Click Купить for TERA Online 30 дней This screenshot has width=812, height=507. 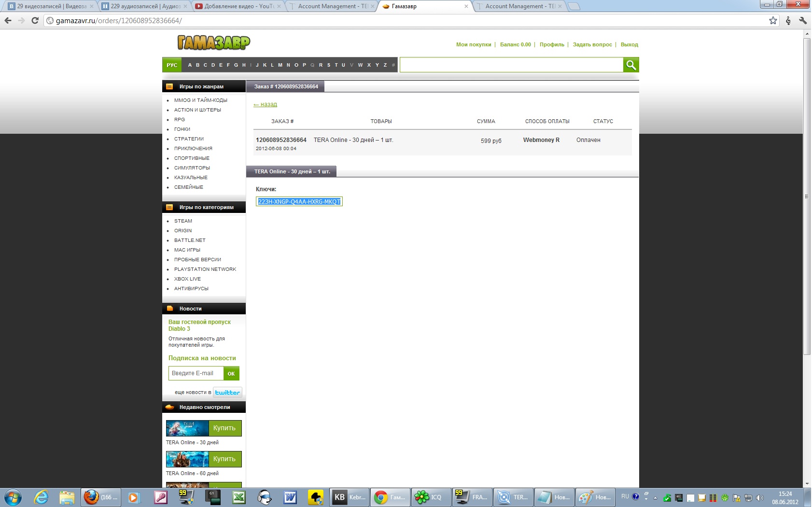[224, 428]
